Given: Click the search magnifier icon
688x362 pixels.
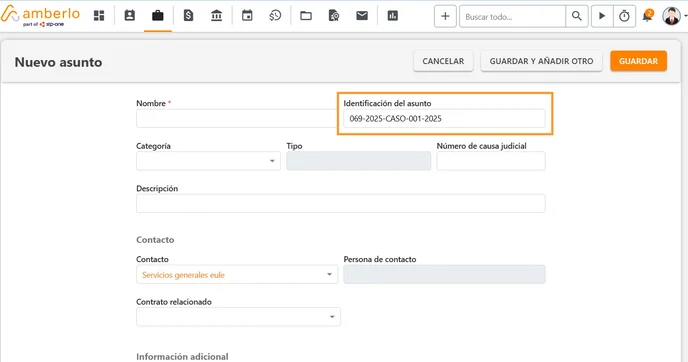Looking at the screenshot, I should coord(577,16).
